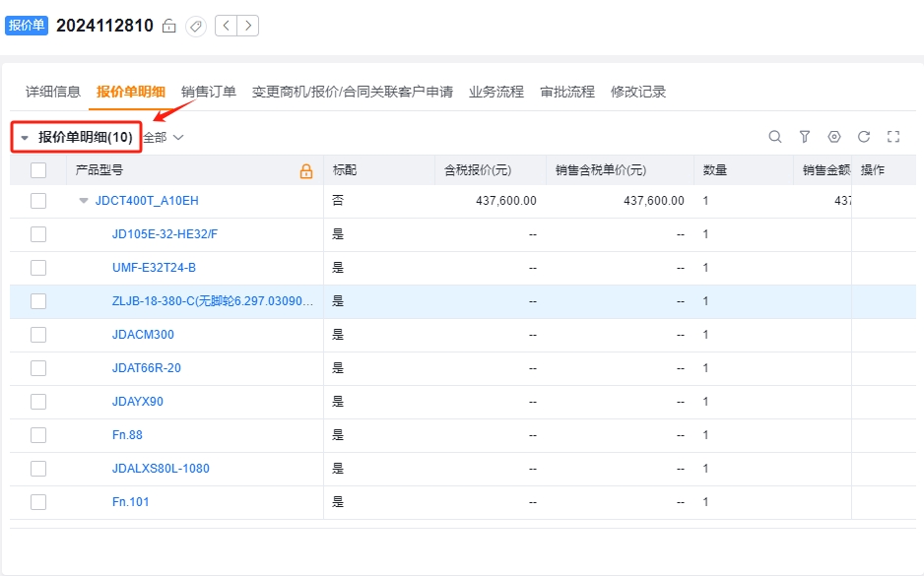This screenshot has height=576, width=924.
Task: Check the JDAYX90 row checkbox
Action: click(38, 402)
